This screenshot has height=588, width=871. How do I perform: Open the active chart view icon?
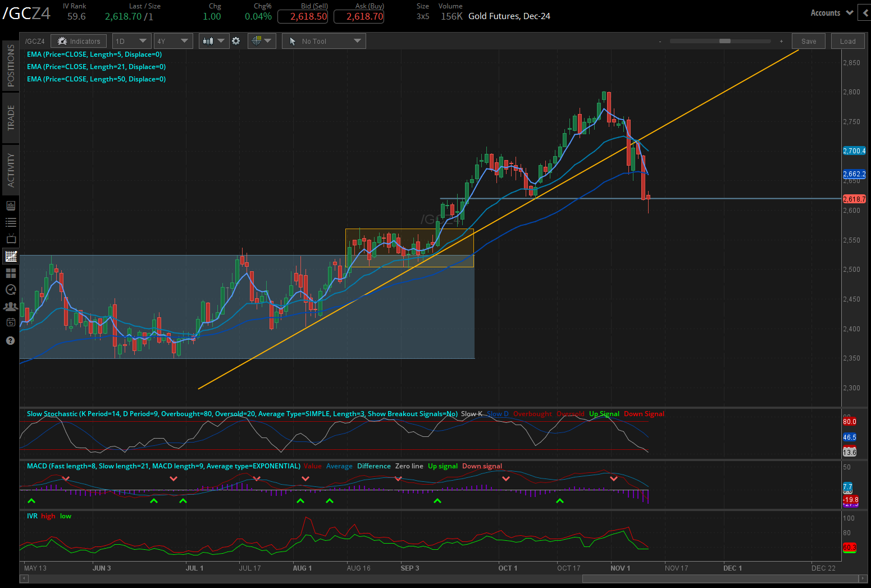click(11, 257)
